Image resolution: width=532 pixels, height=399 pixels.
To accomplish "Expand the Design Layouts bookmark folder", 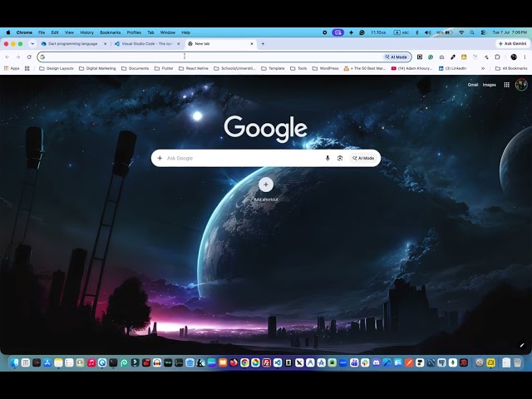I will 57,68.
